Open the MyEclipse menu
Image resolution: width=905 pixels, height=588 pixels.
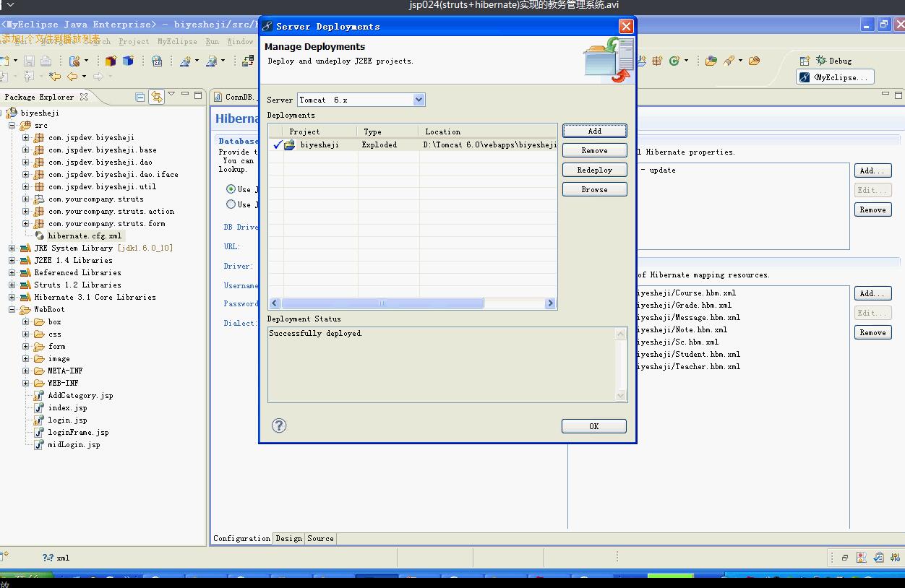pyautogui.click(x=177, y=42)
